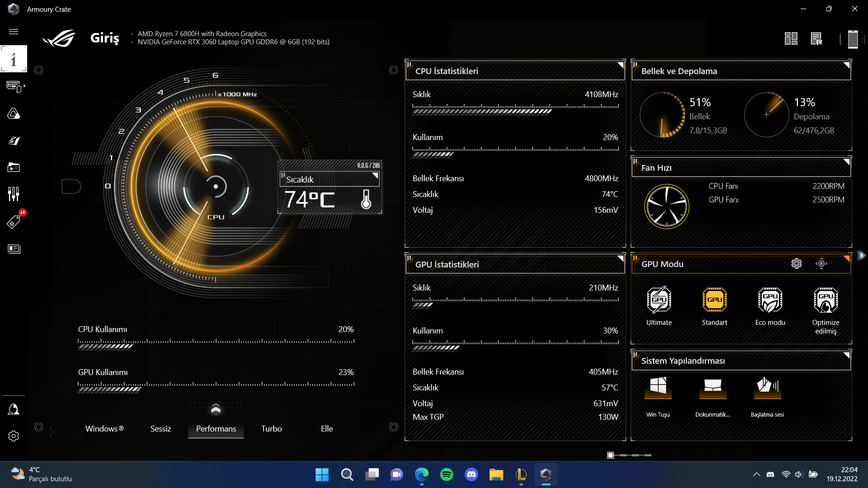Open the Featured deals tag icon
The width and height of the screenshot is (868, 488).
[14, 221]
